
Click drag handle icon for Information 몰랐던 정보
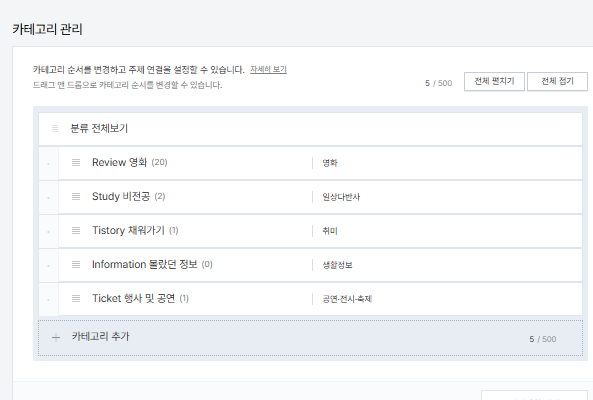point(76,265)
